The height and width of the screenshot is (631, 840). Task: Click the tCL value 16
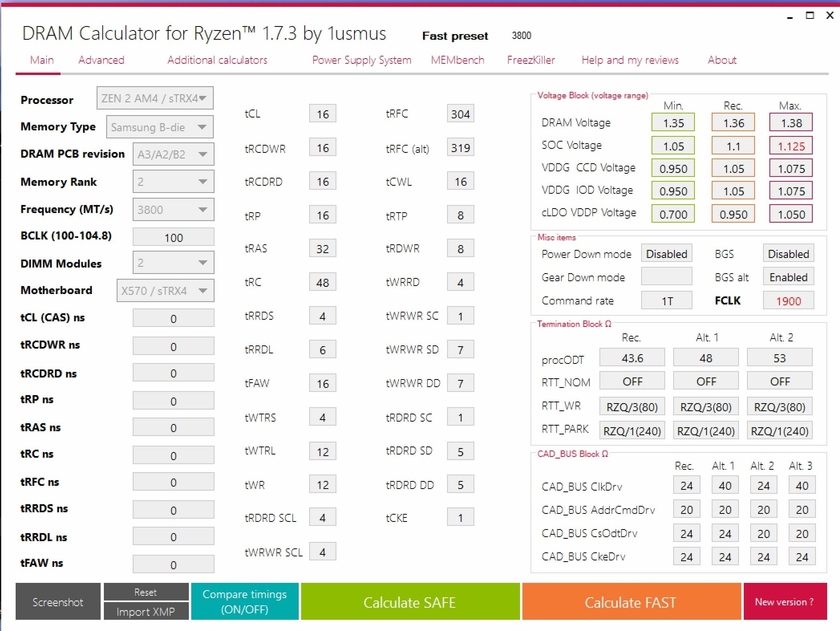pyautogui.click(x=323, y=114)
